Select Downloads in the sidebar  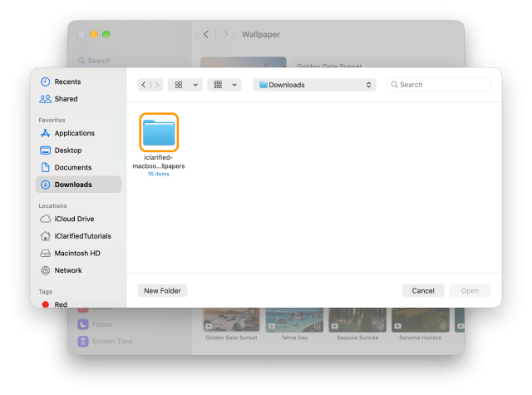click(78, 185)
